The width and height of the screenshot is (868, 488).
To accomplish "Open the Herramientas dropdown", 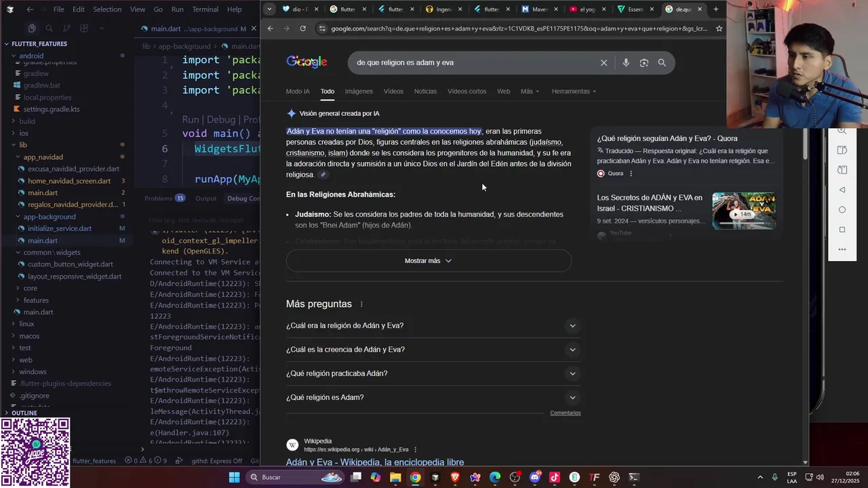I will tap(574, 91).
